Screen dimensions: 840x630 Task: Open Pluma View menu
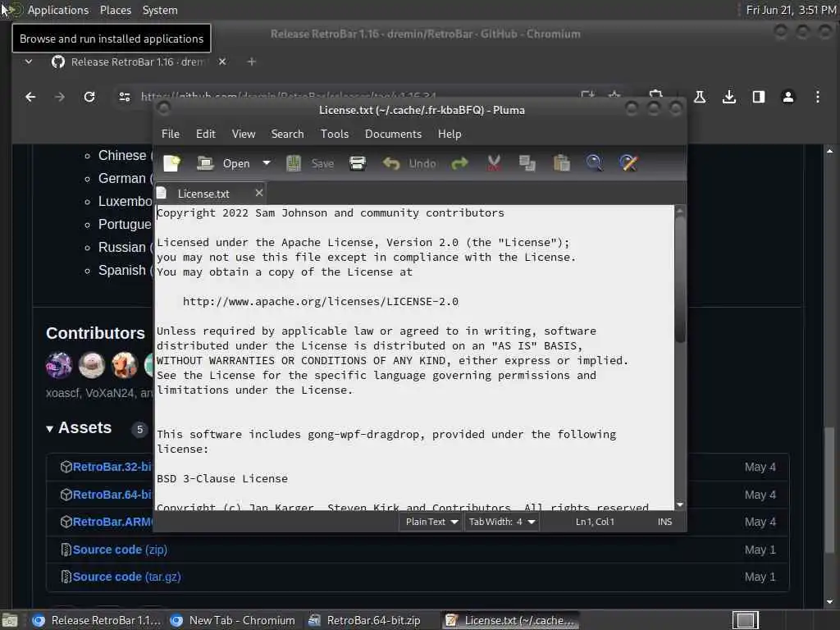point(244,134)
